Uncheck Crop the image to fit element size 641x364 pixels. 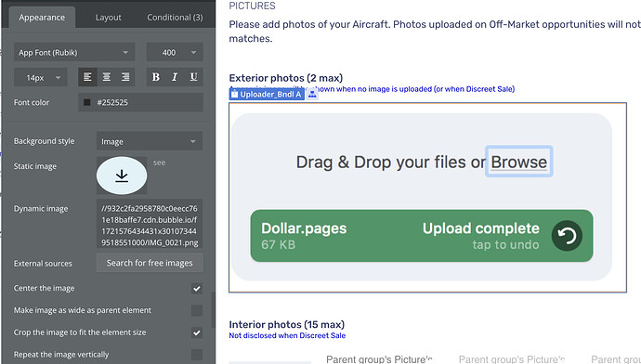(197, 332)
